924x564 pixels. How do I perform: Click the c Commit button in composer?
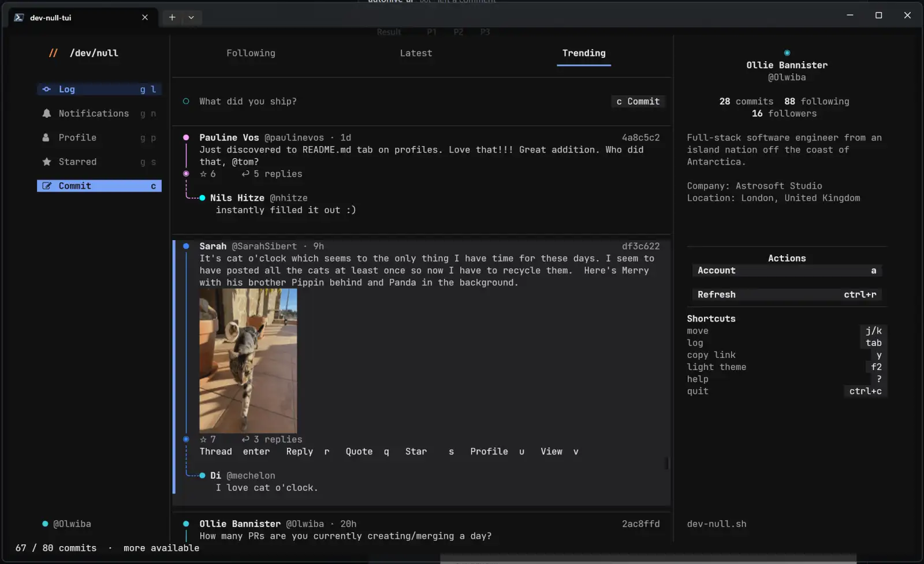(x=638, y=102)
